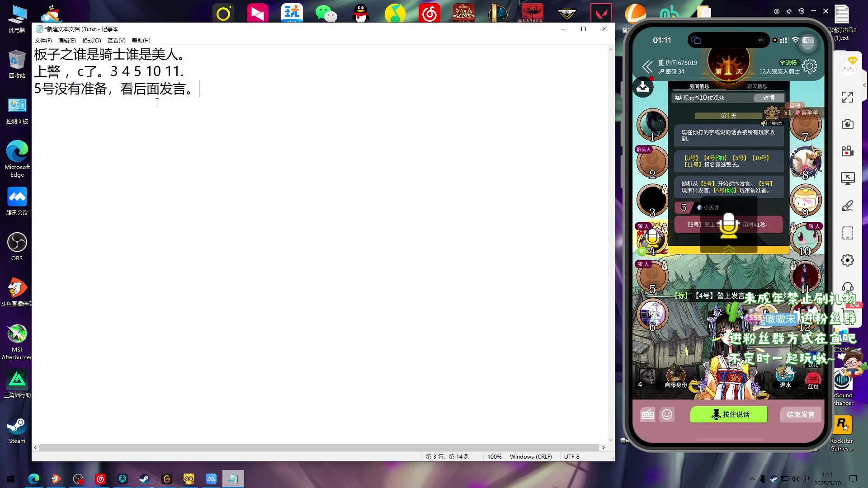Open 三角洲行动 desktop shortcut
The width and height of the screenshot is (868, 488).
pyautogui.click(x=17, y=383)
